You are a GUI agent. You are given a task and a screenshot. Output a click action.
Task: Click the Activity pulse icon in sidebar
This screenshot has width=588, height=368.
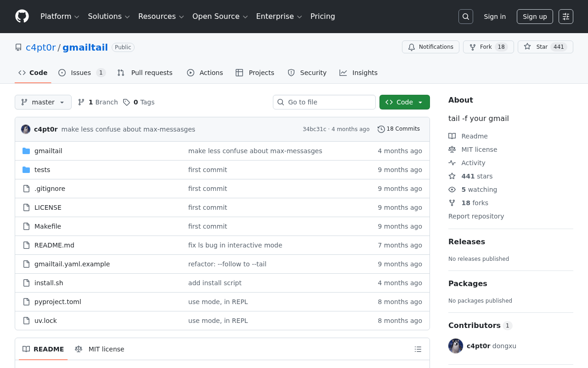click(452, 162)
